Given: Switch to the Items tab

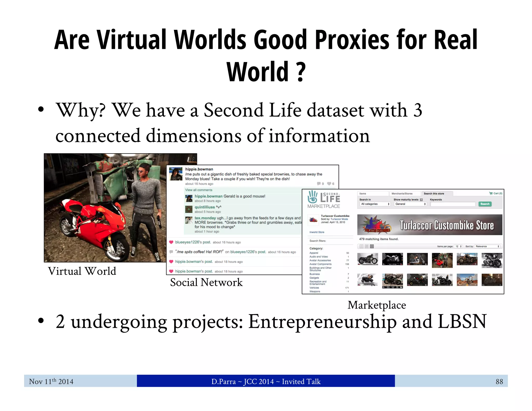Looking at the screenshot, I should point(373,194).
